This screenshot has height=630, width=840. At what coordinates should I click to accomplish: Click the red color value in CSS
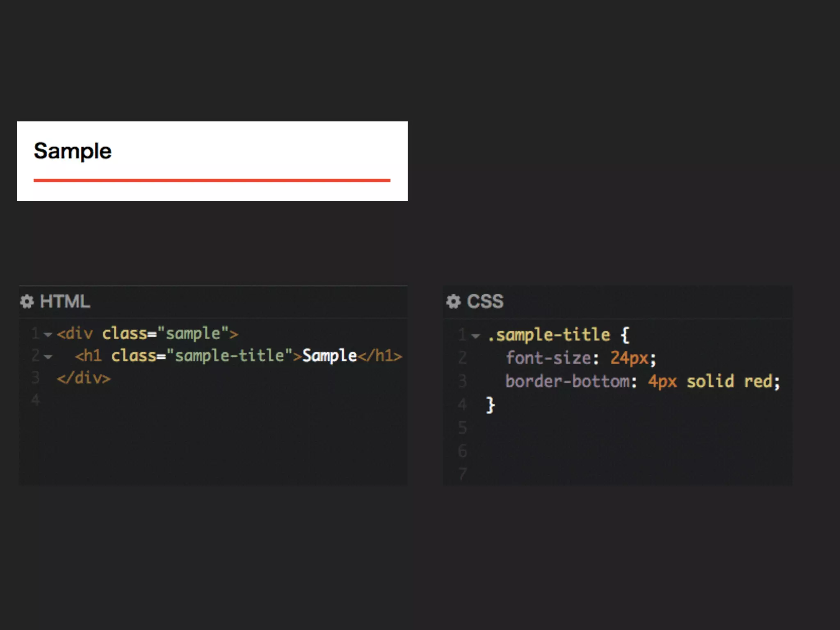point(758,381)
